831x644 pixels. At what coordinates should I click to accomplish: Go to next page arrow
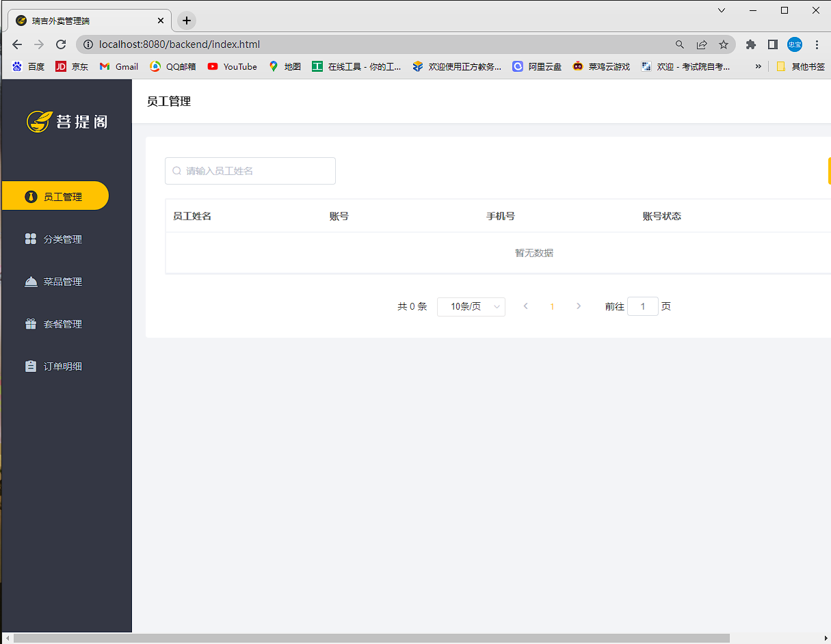point(579,306)
